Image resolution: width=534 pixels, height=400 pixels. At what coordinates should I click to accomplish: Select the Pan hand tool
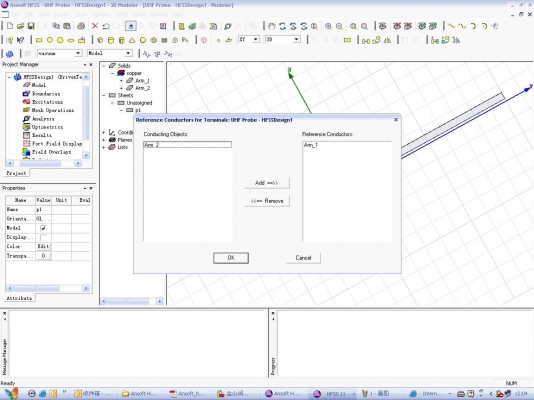271,26
